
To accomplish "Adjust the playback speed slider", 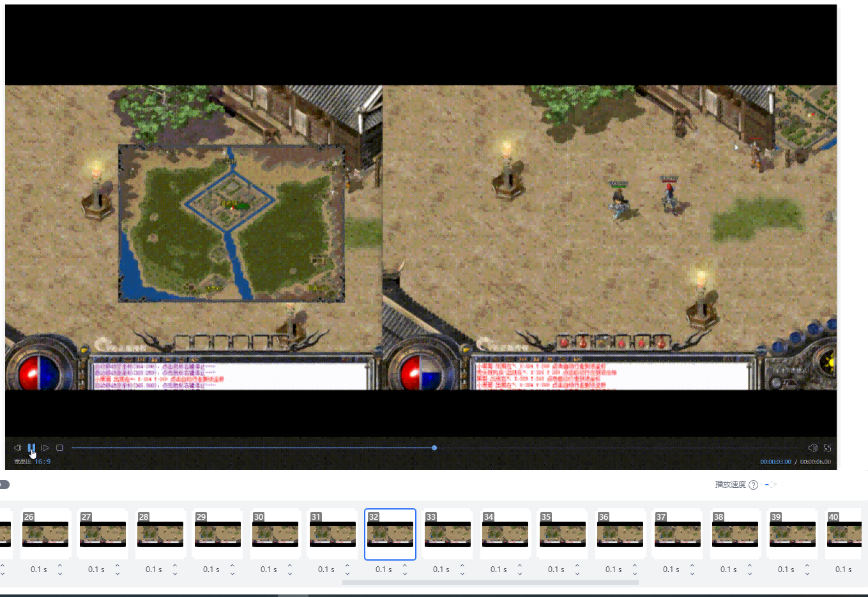I will pyautogui.click(x=771, y=485).
